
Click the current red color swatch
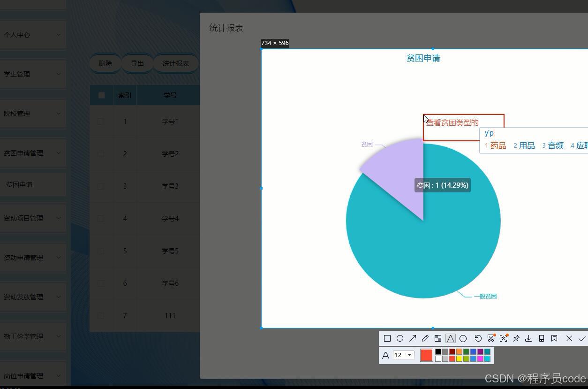pos(427,355)
